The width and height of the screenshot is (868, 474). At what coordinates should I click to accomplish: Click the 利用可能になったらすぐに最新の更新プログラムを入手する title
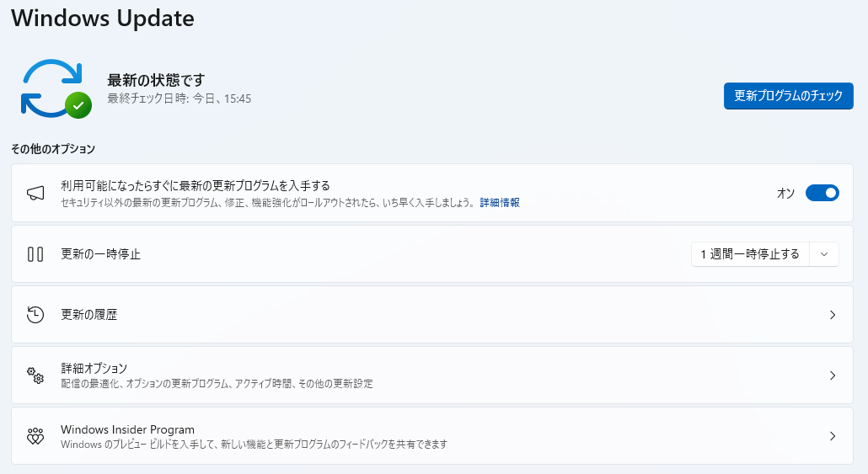[x=196, y=186]
